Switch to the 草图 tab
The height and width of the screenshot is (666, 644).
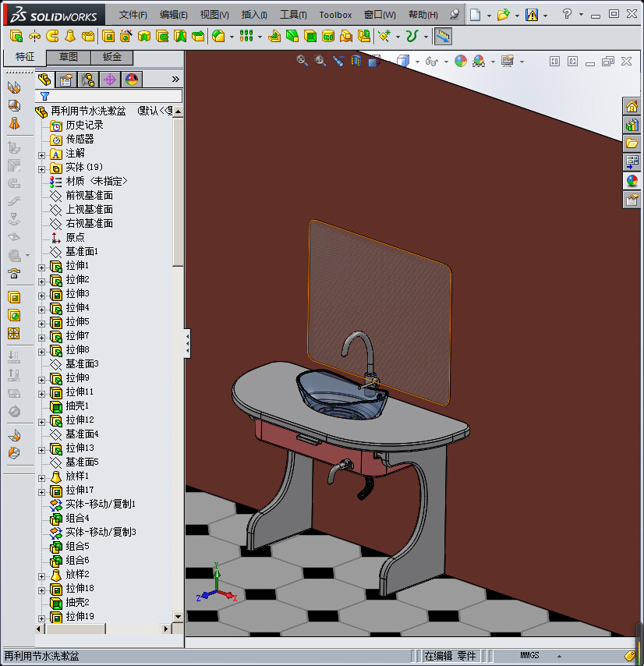69,57
